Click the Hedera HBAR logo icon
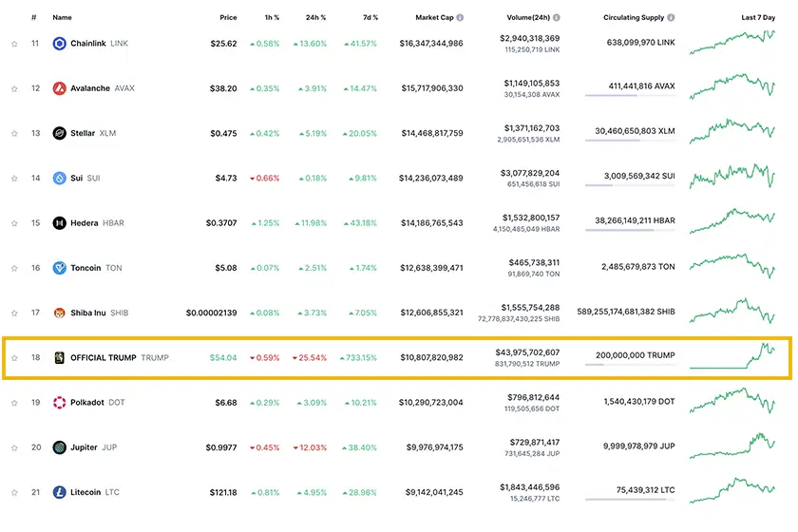 59,223
